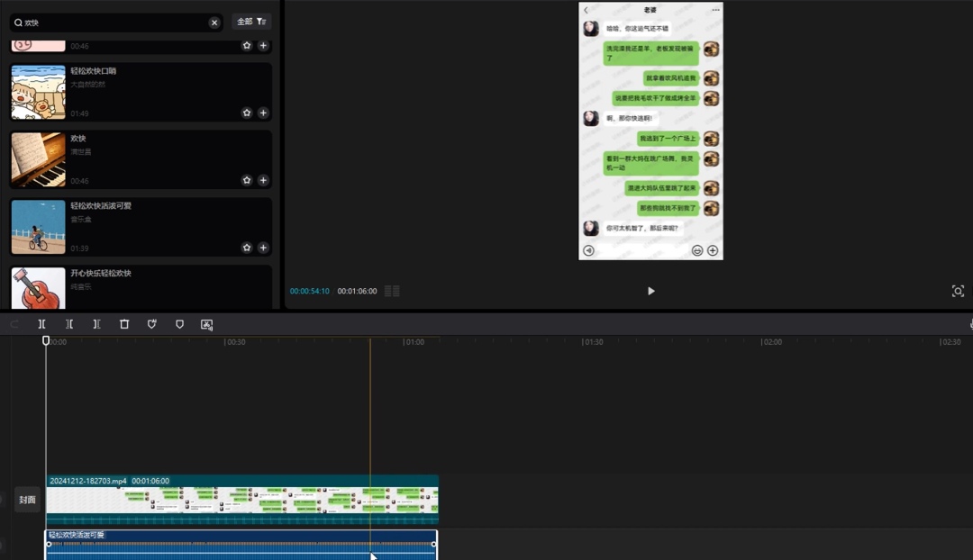Viewport: 973px width, 560px height.
Task: Clear the music search field
Action: coord(214,23)
